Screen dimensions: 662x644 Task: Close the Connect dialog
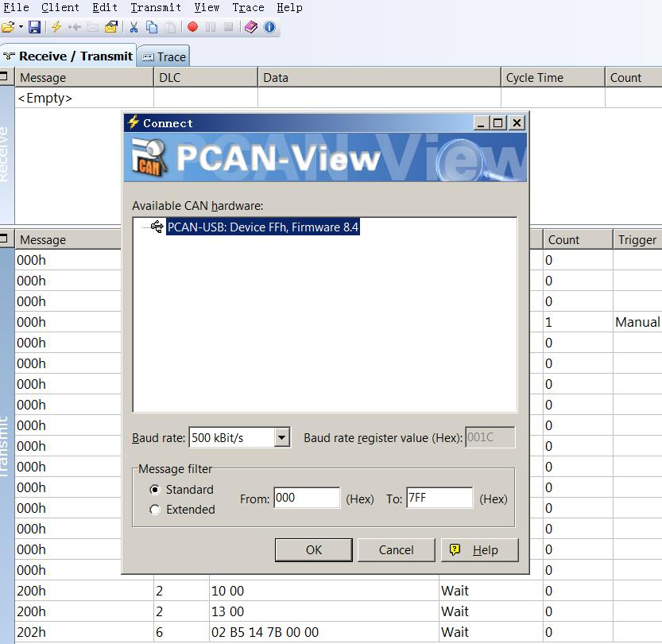517,123
